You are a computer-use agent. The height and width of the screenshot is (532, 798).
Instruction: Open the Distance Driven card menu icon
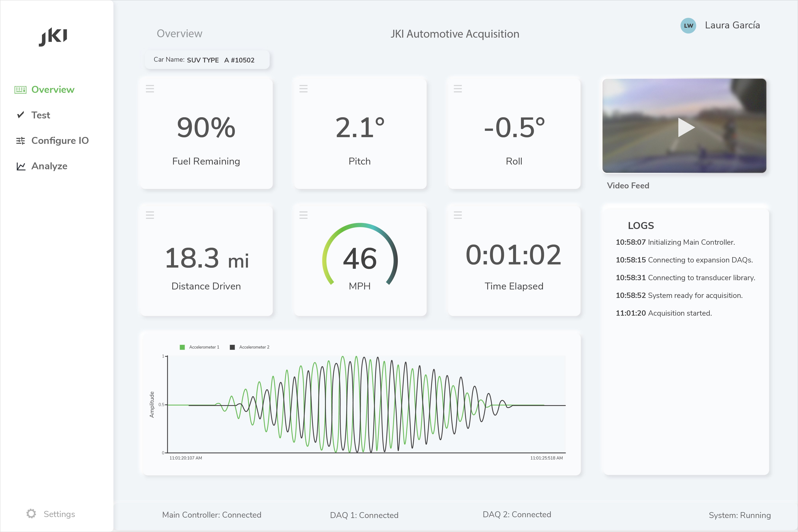pos(150,215)
